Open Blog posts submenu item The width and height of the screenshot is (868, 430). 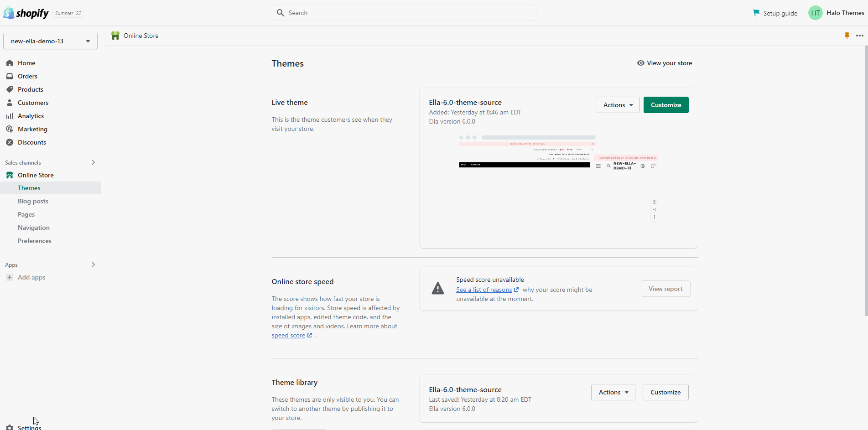pyautogui.click(x=33, y=201)
